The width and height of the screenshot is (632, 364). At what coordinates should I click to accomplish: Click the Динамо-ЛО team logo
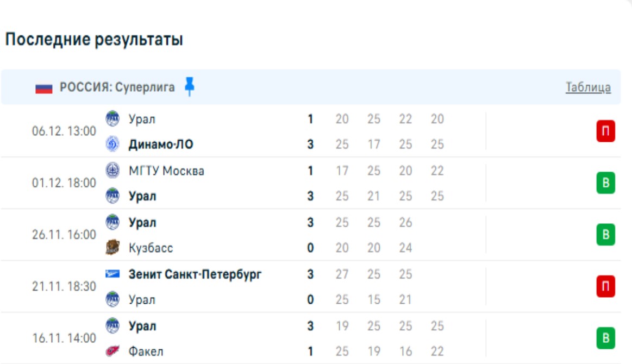pyautogui.click(x=112, y=145)
